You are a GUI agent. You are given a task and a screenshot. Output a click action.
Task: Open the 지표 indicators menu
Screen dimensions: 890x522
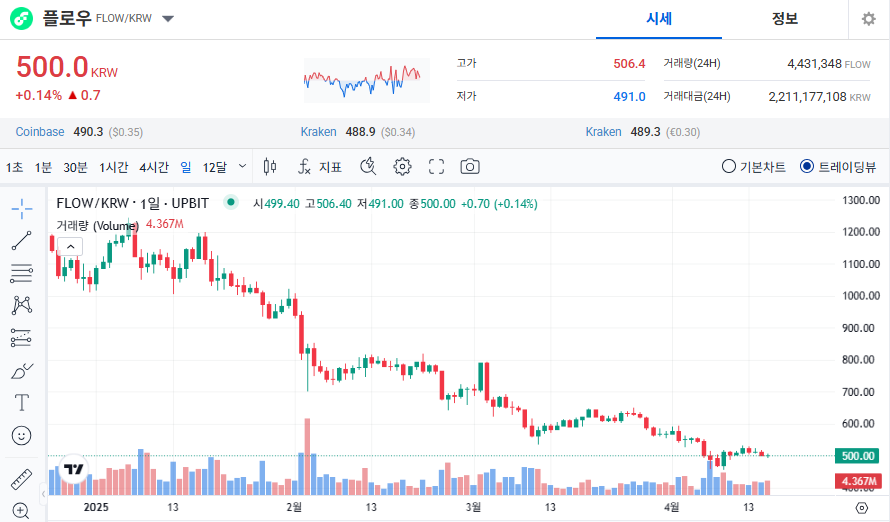pyautogui.click(x=320, y=167)
